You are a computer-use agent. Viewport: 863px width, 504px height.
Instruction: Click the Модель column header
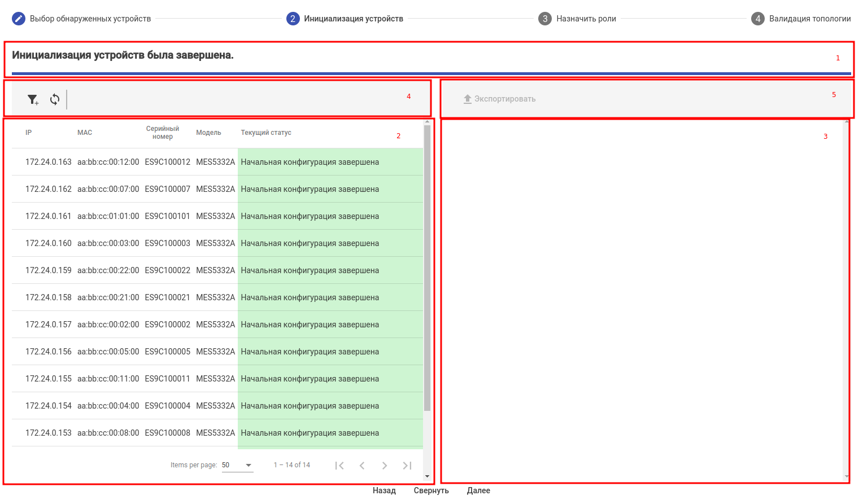coord(208,133)
